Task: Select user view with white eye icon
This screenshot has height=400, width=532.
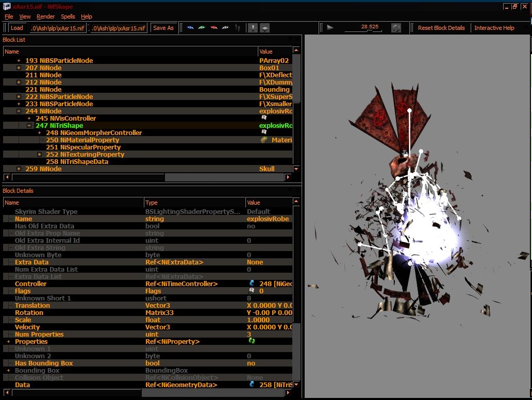Action: (225, 28)
